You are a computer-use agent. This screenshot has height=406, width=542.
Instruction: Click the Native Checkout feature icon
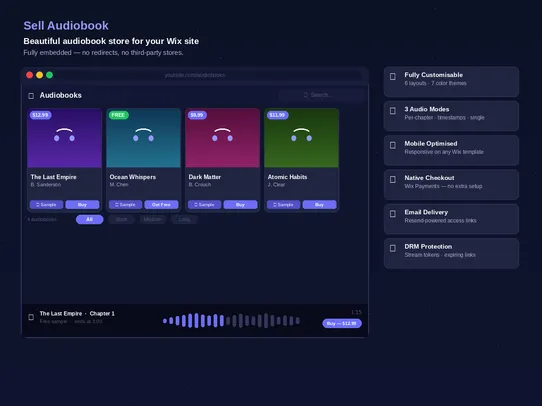click(393, 179)
